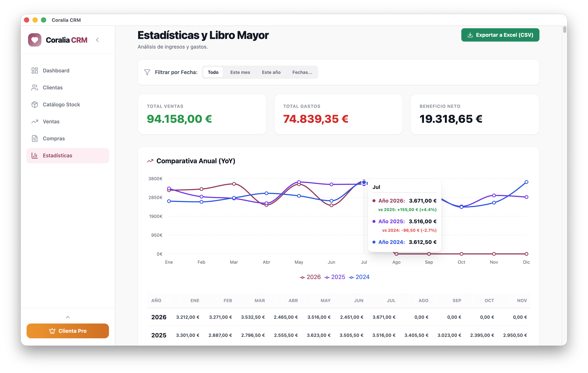Click the 2025 MAY cell 3.623,00 €
The width and height of the screenshot is (588, 373).
point(318,335)
